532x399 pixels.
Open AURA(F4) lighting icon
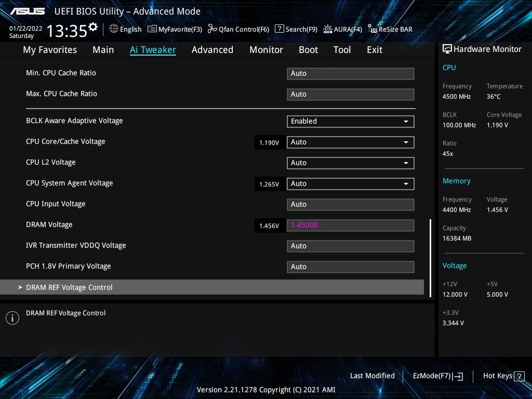pyautogui.click(x=327, y=29)
